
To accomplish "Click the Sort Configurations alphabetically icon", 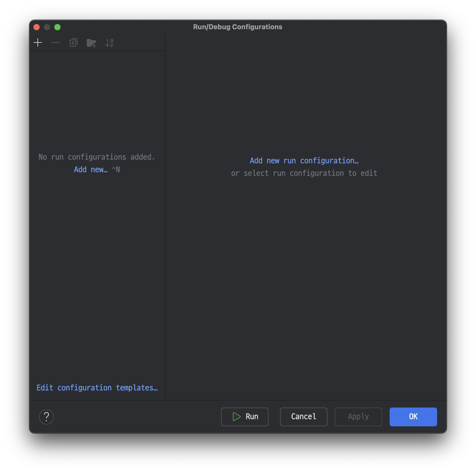I will [109, 43].
